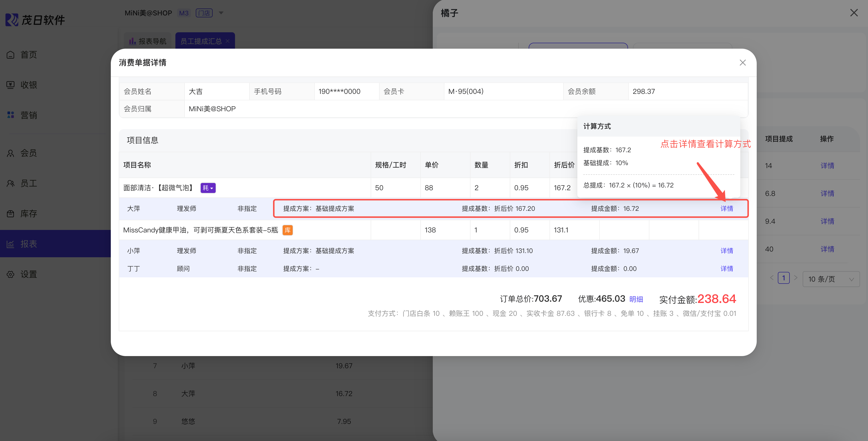This screenshot has height=441, width=868.
Task: Open 详情 for 项目提成 14 row
Action: click(827, 166)
